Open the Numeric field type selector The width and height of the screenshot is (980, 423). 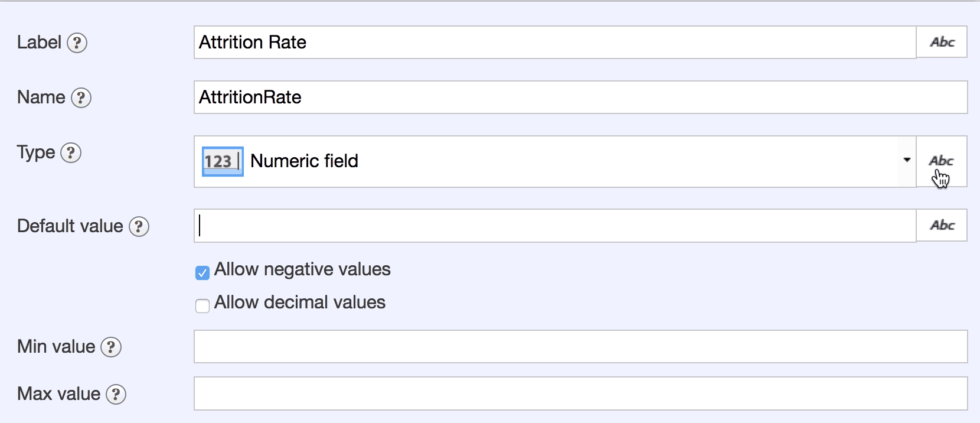tap(555, 161)
